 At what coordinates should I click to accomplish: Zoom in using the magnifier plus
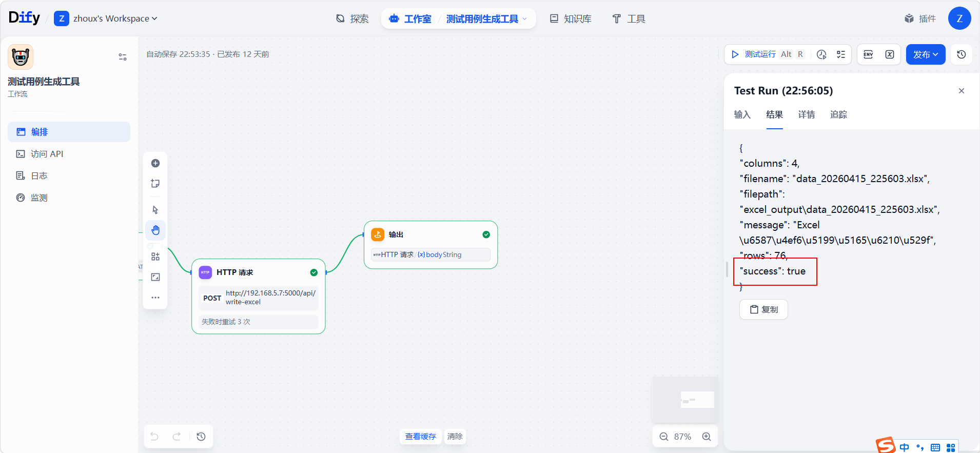(707, 437)
